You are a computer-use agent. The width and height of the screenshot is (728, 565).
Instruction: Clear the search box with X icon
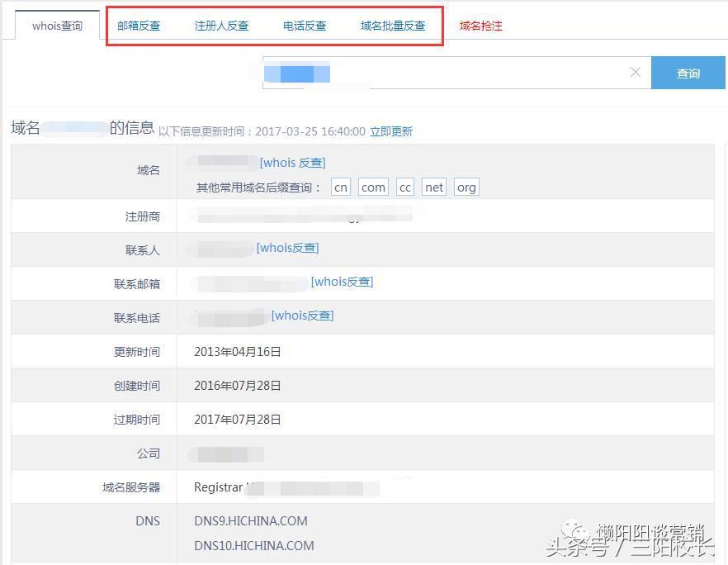point(635,73)
